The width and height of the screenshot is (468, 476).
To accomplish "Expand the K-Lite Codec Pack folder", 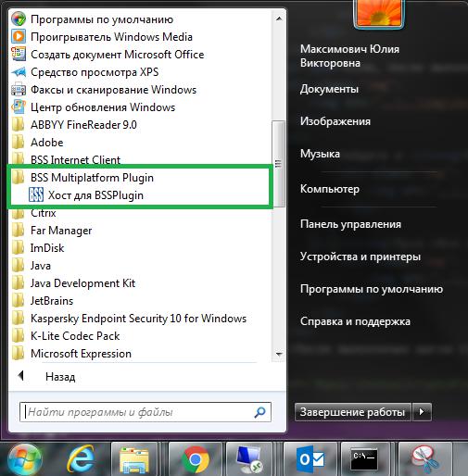I will [x=66, y=336].
